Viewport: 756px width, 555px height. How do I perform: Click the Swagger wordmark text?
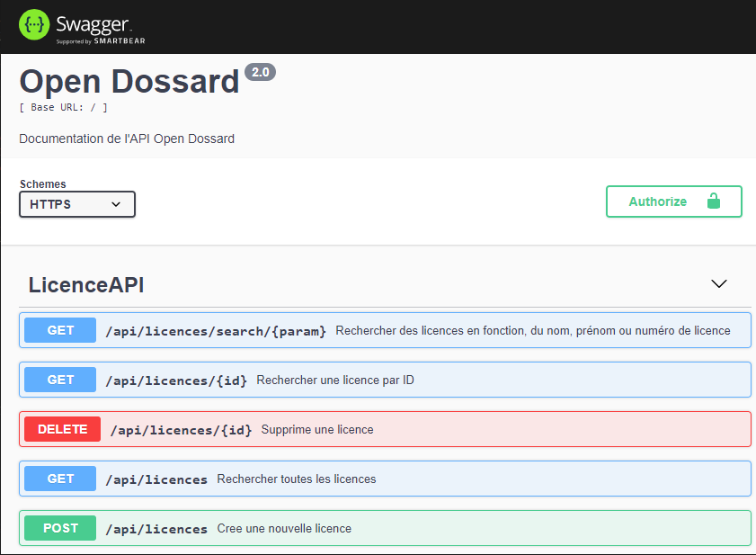pyautogui.click(x=93, y=23)
